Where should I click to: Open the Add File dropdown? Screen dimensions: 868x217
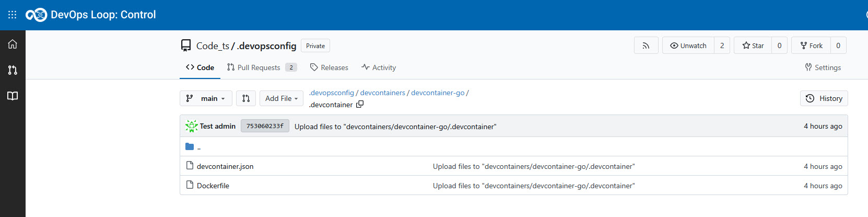pyautogui.click(x=281, y=98)
